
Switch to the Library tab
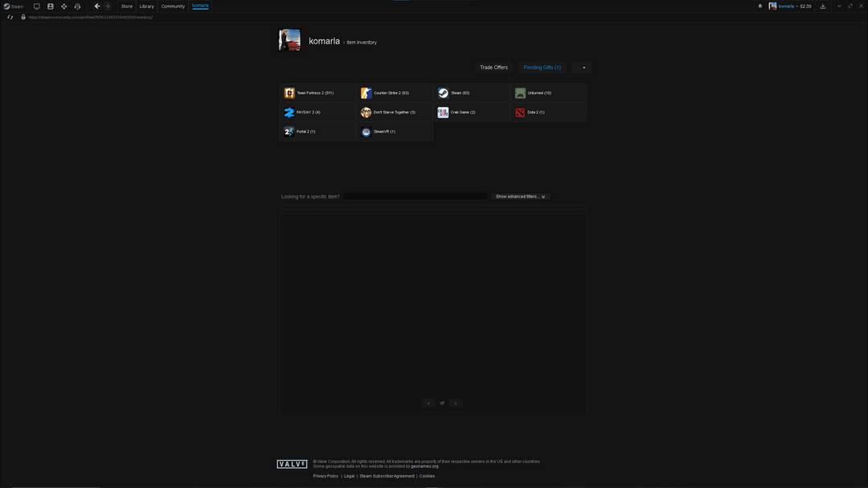[x=146, y=6]
